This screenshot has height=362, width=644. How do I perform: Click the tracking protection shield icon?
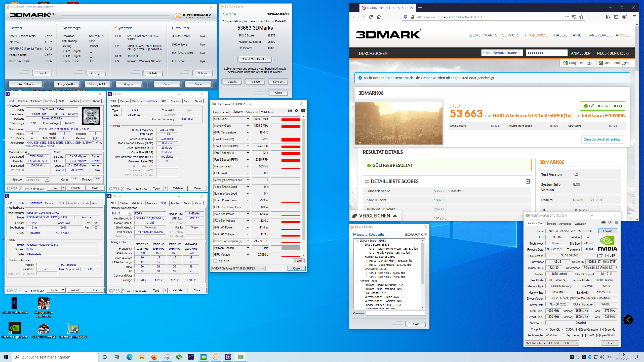tap(405, 17)
